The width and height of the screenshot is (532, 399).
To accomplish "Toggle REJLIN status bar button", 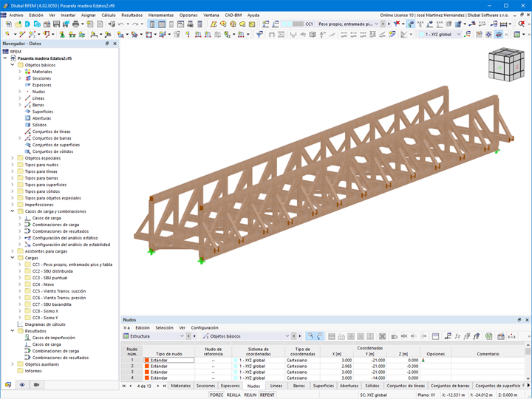I will click(250, 395).
